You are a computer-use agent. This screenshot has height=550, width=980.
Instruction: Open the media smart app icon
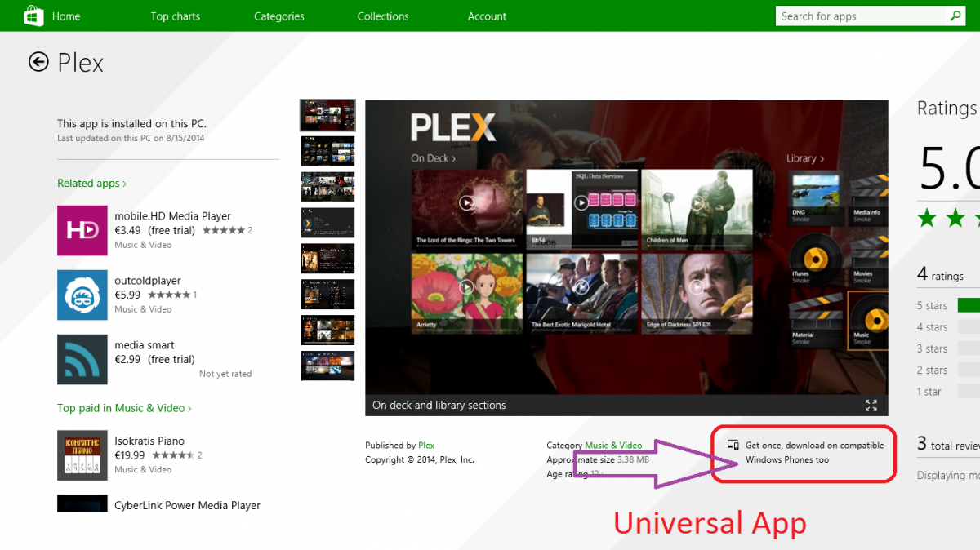[x=82, y=359]
